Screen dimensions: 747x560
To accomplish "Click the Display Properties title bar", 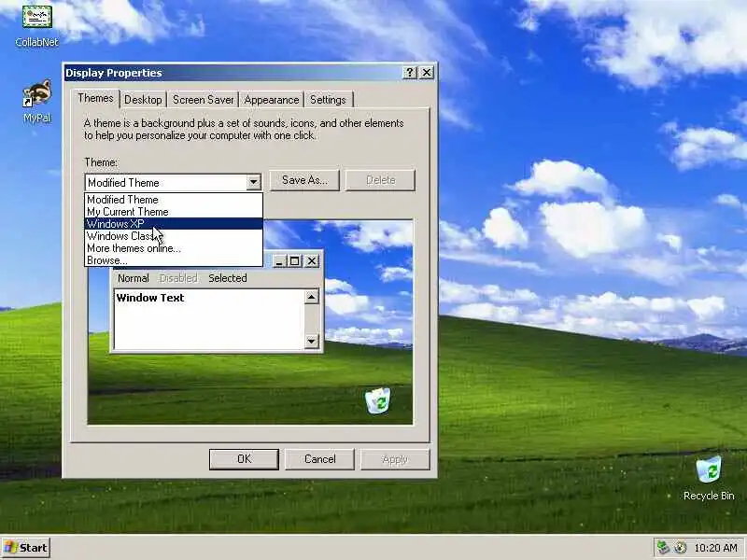I will pos(233,73).
